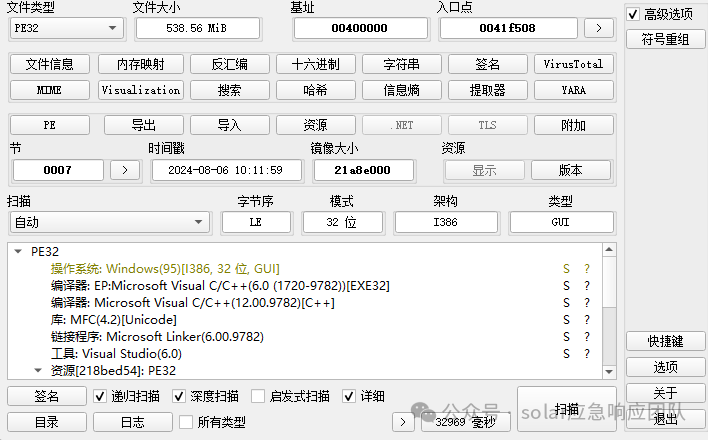The height and width of the screenshot is (440, 708).
Task: Collapse the PE32 root tree node
Action: [18, 252]
